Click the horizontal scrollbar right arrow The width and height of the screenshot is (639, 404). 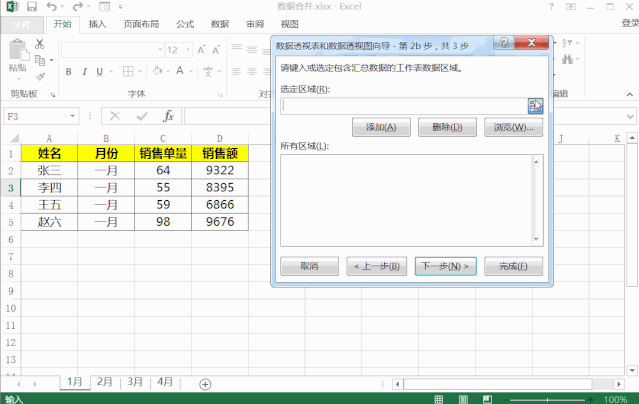(619, 384)
